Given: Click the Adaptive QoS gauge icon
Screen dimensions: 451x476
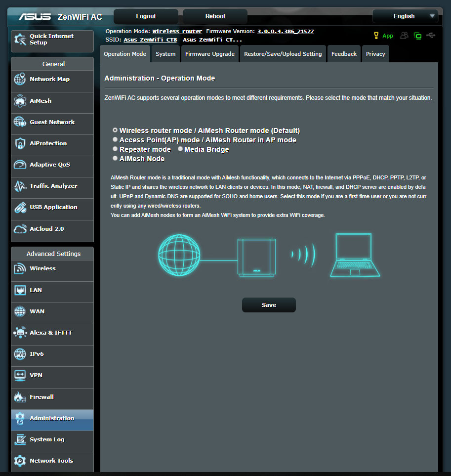Looking at the screenshot, I should (x=20, y=165).
